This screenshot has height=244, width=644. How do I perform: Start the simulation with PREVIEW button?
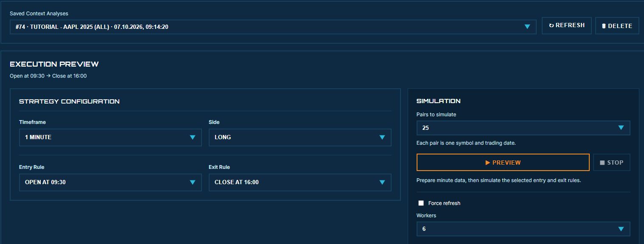[x=503, y=163]
